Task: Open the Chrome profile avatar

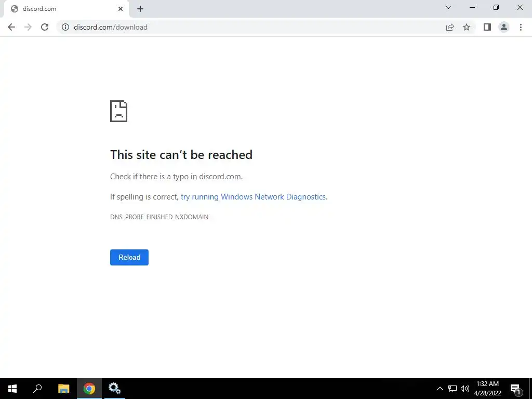Action: point(504,27)
